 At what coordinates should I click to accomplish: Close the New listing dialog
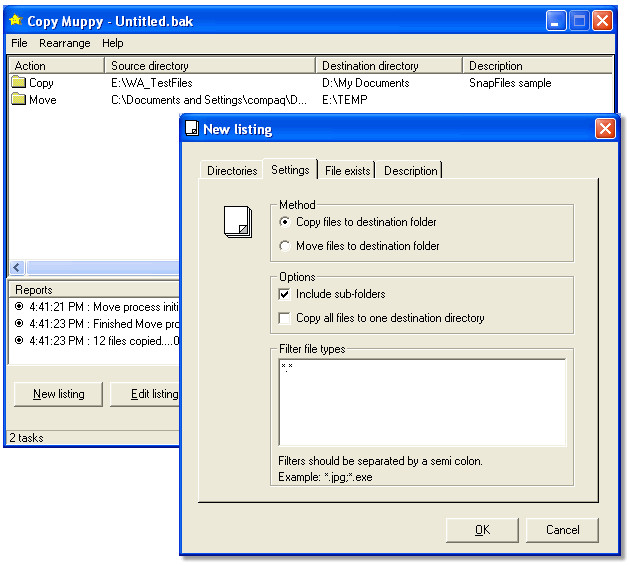605,129
